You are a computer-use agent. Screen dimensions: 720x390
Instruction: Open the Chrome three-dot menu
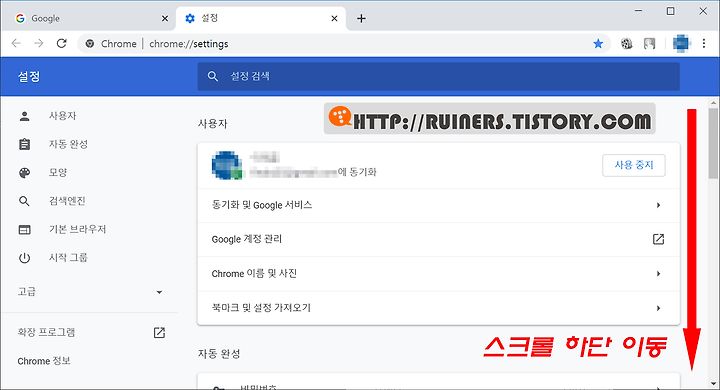(x=704, y=44)
